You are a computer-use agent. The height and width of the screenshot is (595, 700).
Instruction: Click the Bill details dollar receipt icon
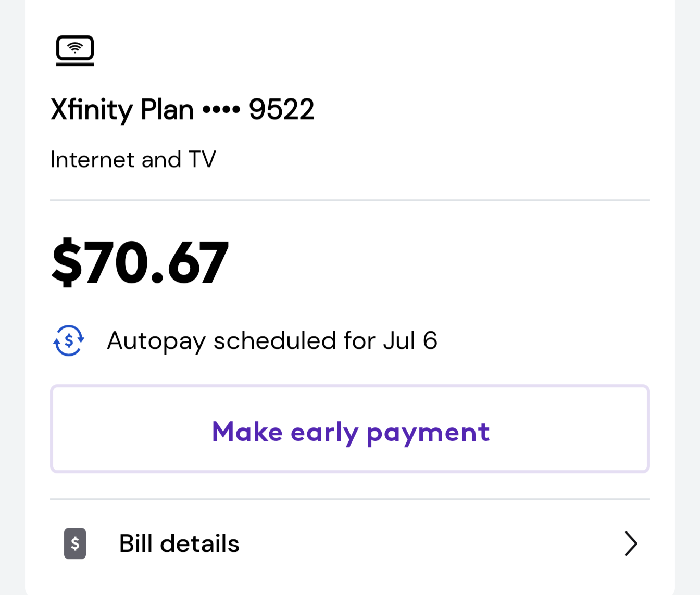pos(75,543)
